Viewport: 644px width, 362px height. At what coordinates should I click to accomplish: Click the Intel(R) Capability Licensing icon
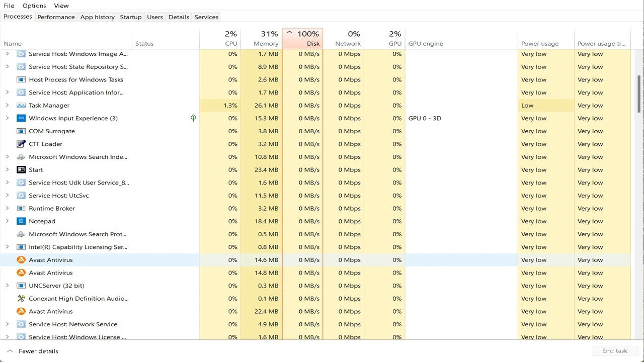point(21,247)
